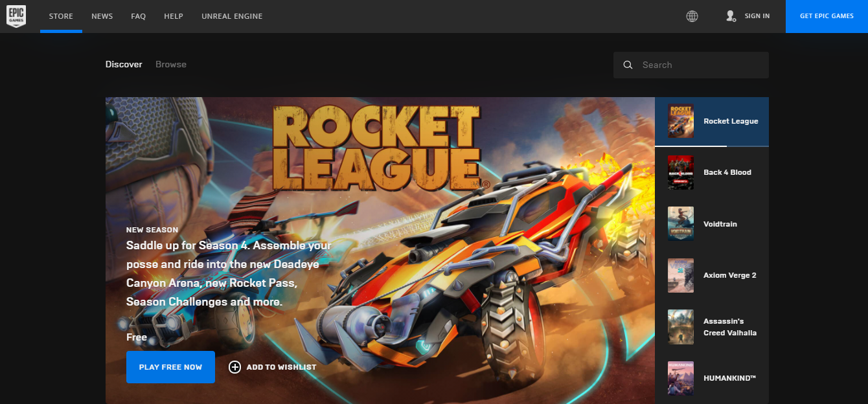Open the STORE tab
The image size is (868, 404).
pyautogui.click(x=61, y=16)
